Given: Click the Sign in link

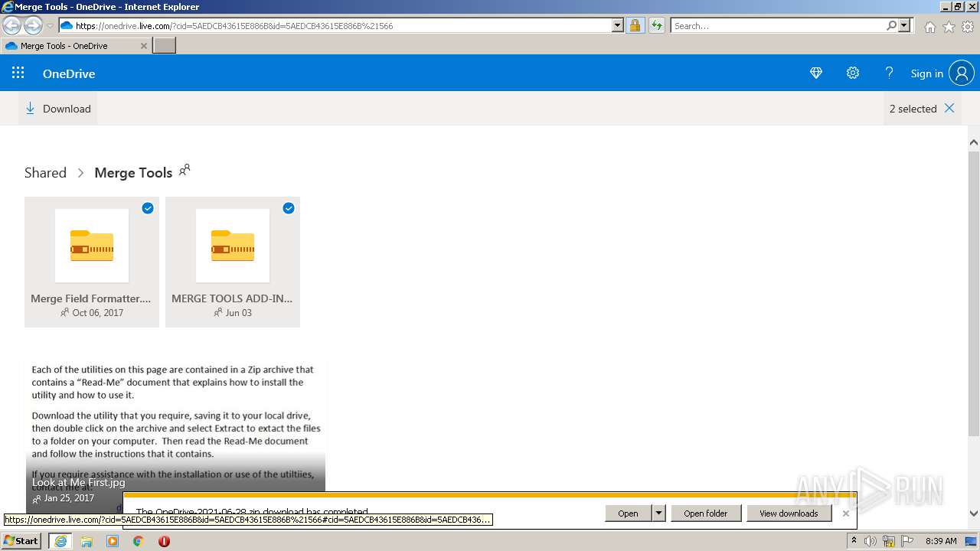Looking at the screenshot, I should coord(926,73).
